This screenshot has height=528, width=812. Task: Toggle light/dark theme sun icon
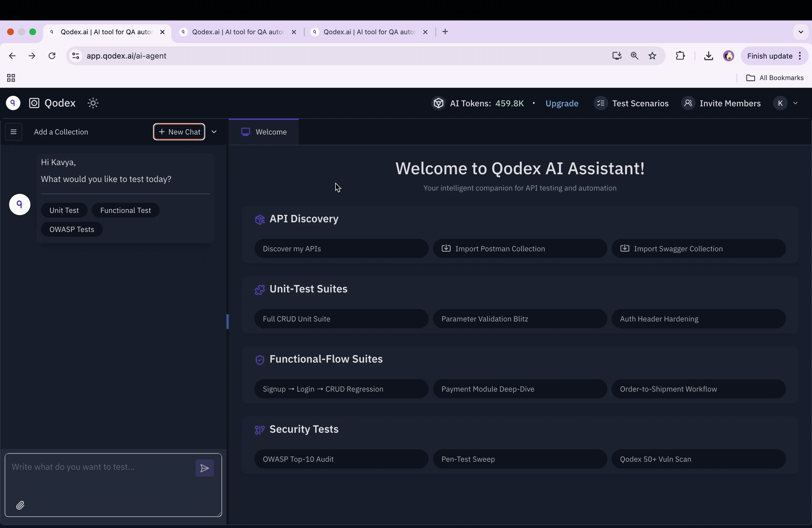(93, 103)
